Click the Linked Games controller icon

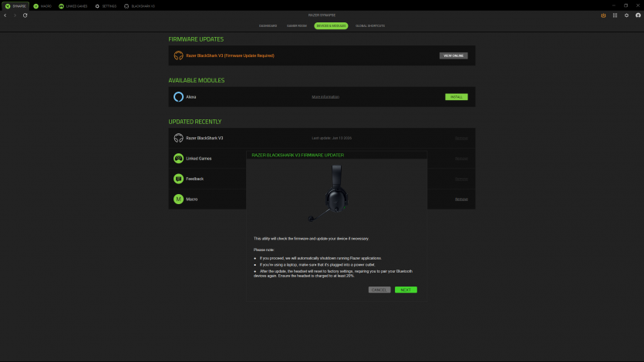(178, 159)
